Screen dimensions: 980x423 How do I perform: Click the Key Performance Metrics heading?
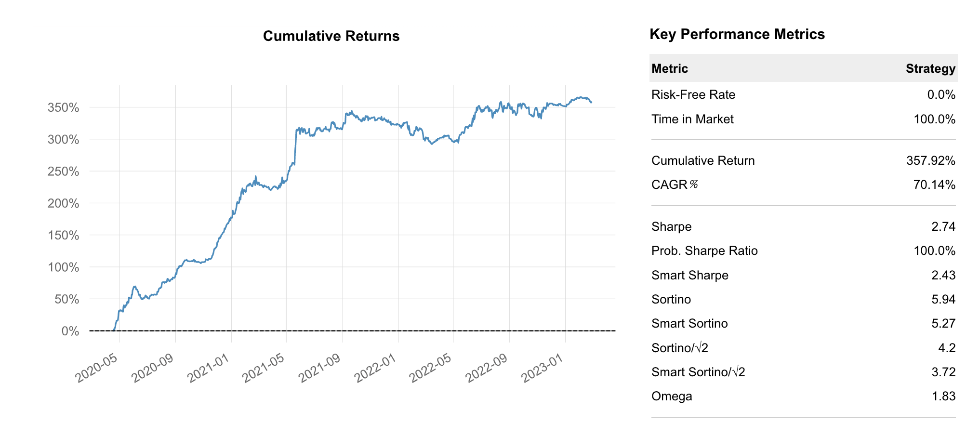tap(737, 34)
